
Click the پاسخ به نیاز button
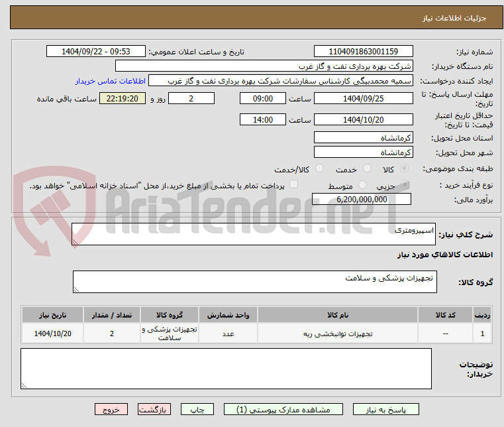click(x=385, y=409)
